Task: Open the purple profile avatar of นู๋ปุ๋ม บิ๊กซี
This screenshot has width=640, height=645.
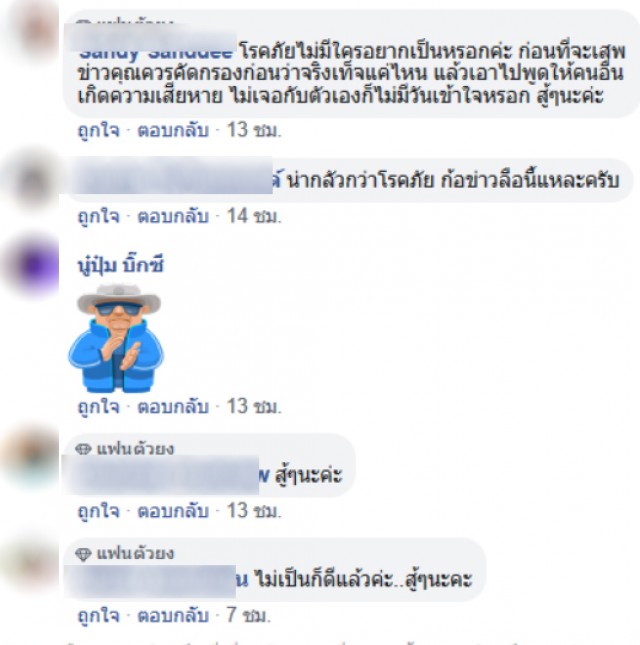Action: coord(33,265)
